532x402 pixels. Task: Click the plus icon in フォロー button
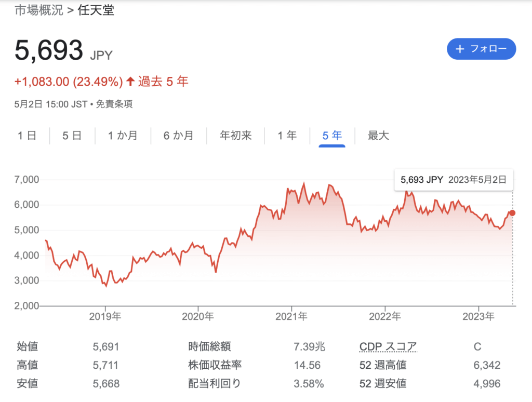click(x=460, y=49)
